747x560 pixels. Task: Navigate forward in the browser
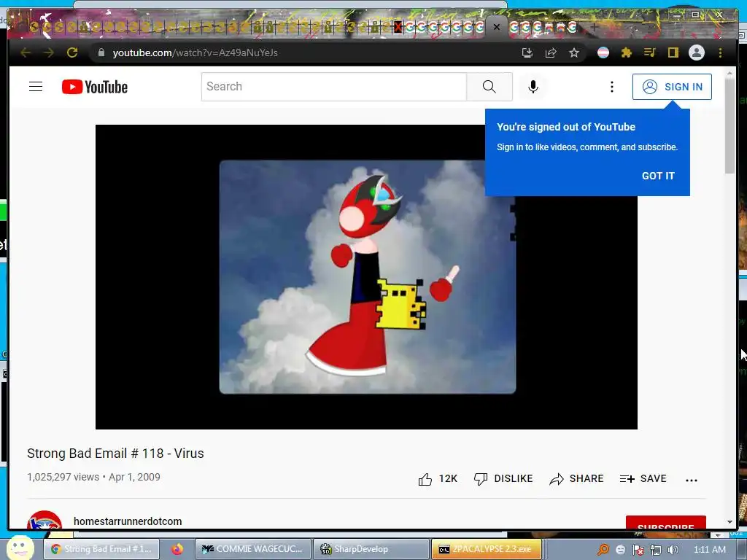coord(49,52)
